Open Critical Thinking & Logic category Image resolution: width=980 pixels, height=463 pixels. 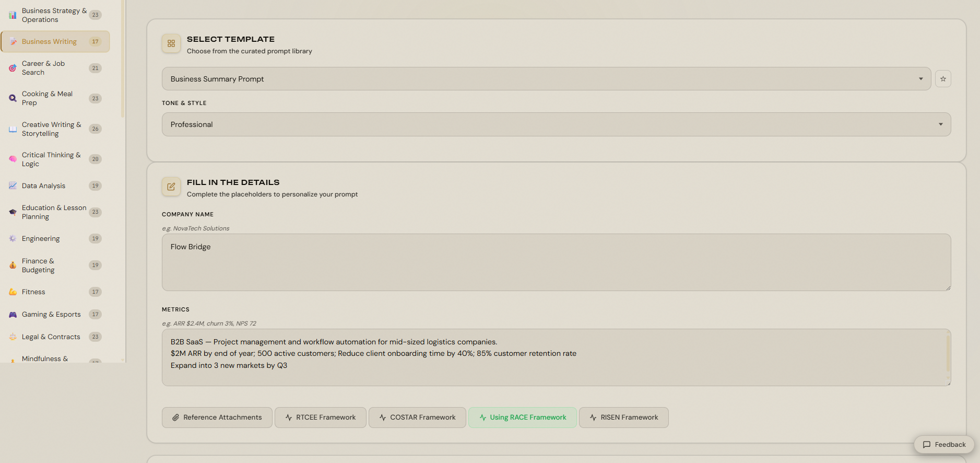point(55,159)
